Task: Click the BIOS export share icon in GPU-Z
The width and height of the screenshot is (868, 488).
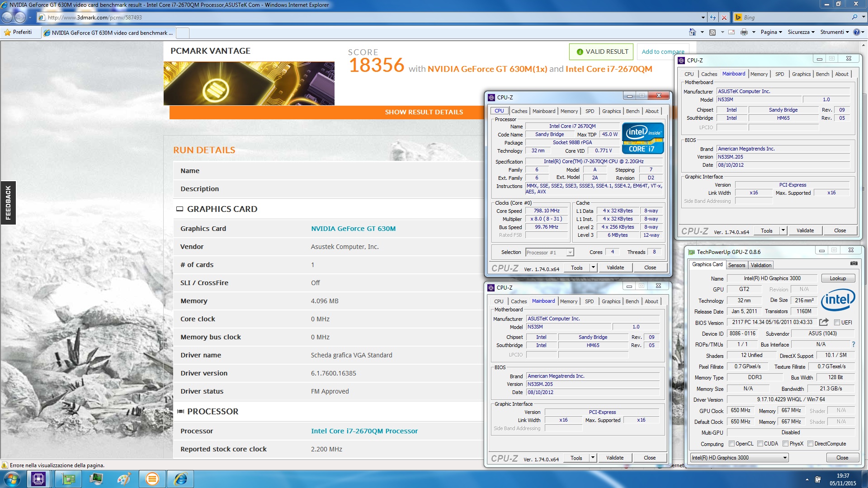Action: pyautogui.click(x=824, y=322)
